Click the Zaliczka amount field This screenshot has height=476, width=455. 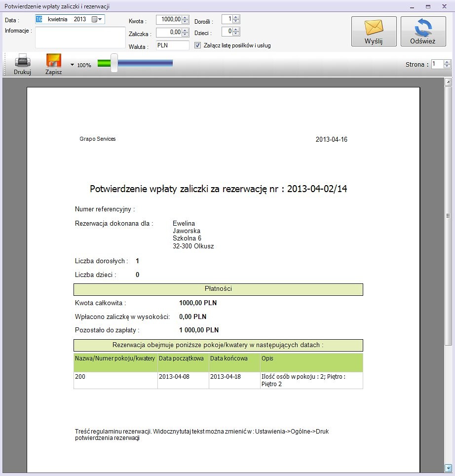coord(169,32)
